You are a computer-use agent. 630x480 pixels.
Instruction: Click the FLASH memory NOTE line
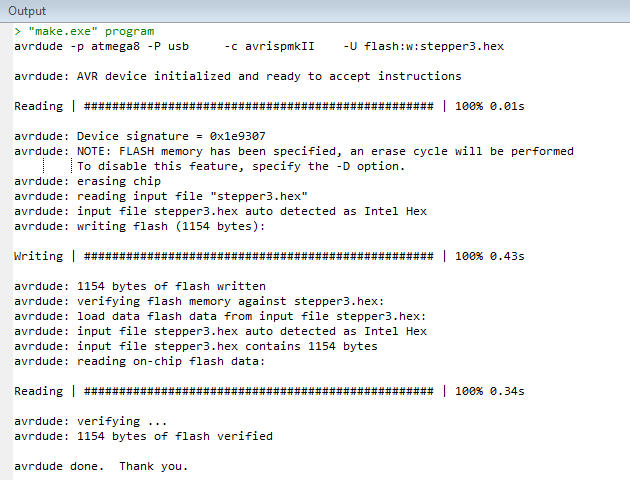pyautogui.click(x=294, y=151)
